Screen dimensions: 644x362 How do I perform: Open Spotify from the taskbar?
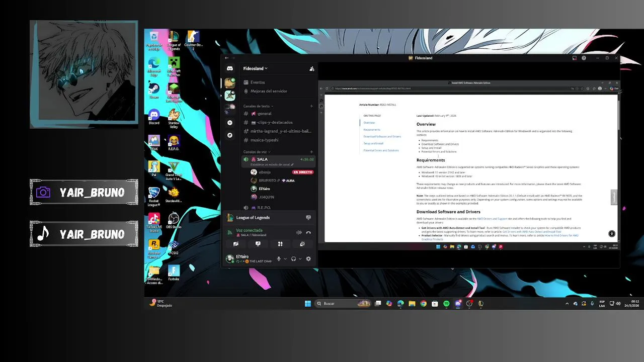click(x=446, y=304)
